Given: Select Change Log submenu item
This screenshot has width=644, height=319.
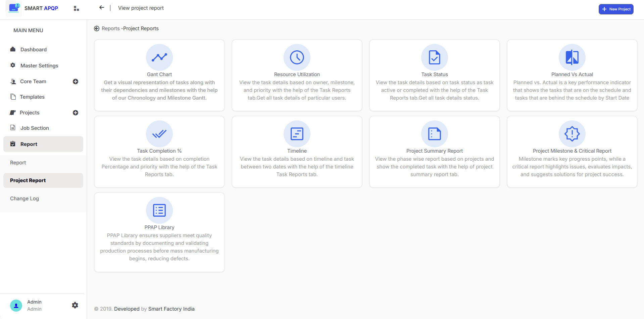Looking at the screenshot, I should [24, 199].
